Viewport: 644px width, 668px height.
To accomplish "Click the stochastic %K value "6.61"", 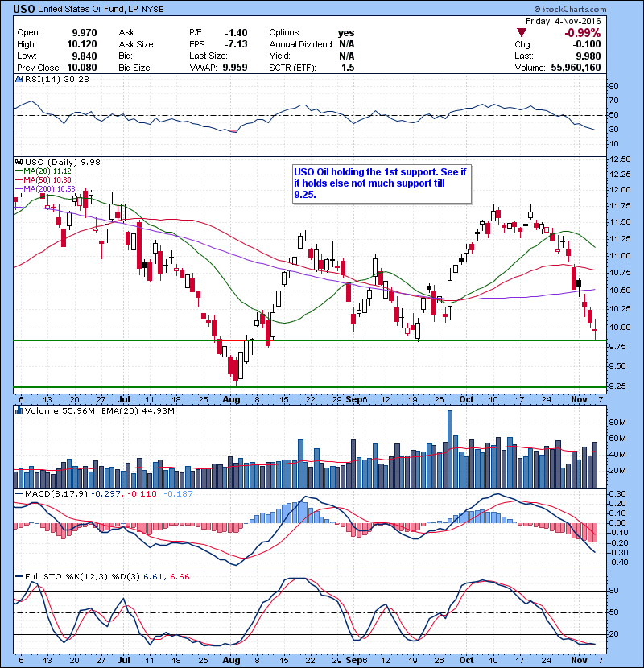I will [153, 576].
